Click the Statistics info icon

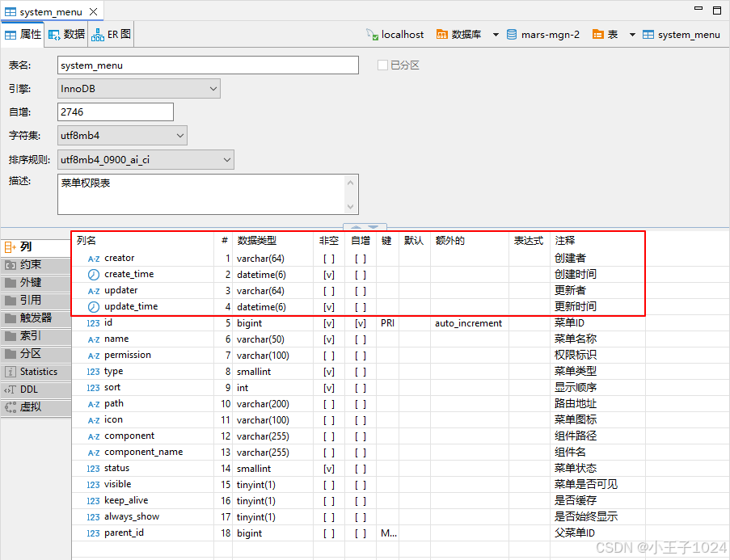pos(10,372)
